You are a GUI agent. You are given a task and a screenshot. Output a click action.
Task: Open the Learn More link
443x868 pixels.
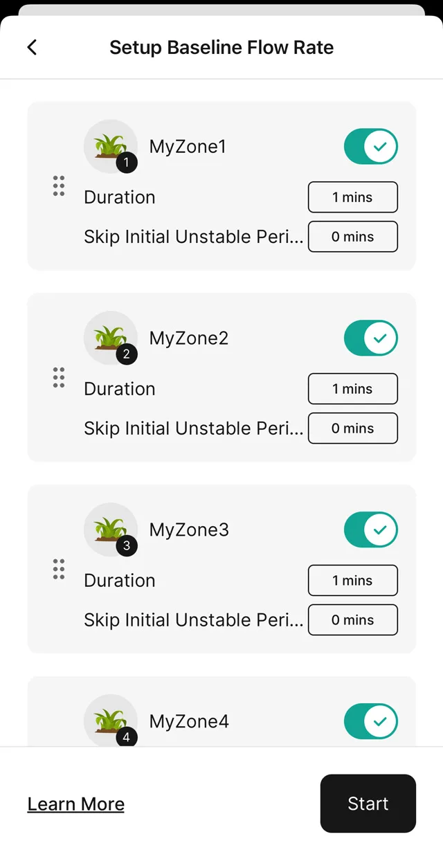click(76, 804)
